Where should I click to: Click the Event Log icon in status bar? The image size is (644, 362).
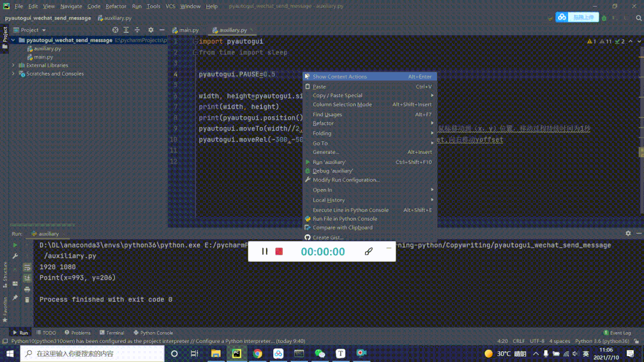point(607,333)
